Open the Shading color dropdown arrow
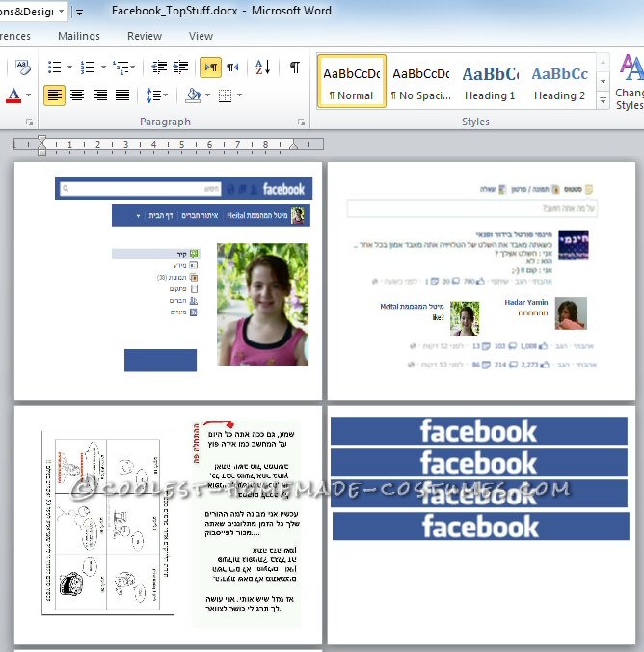The height and width of the screenshot is (652, 644). 207,95
